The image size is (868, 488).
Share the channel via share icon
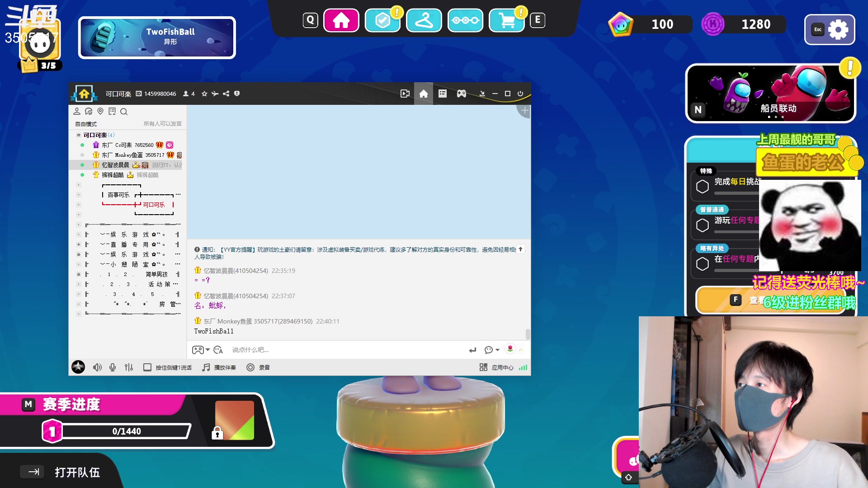click(226, 94)
